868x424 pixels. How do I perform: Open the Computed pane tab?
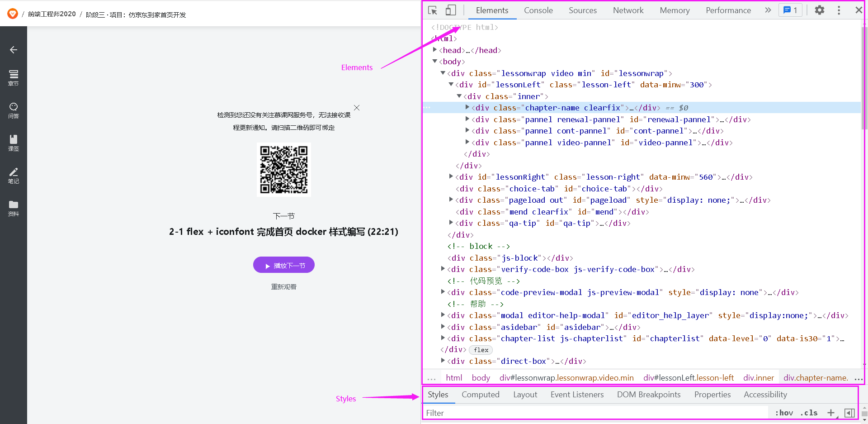[x=481, y=395]
